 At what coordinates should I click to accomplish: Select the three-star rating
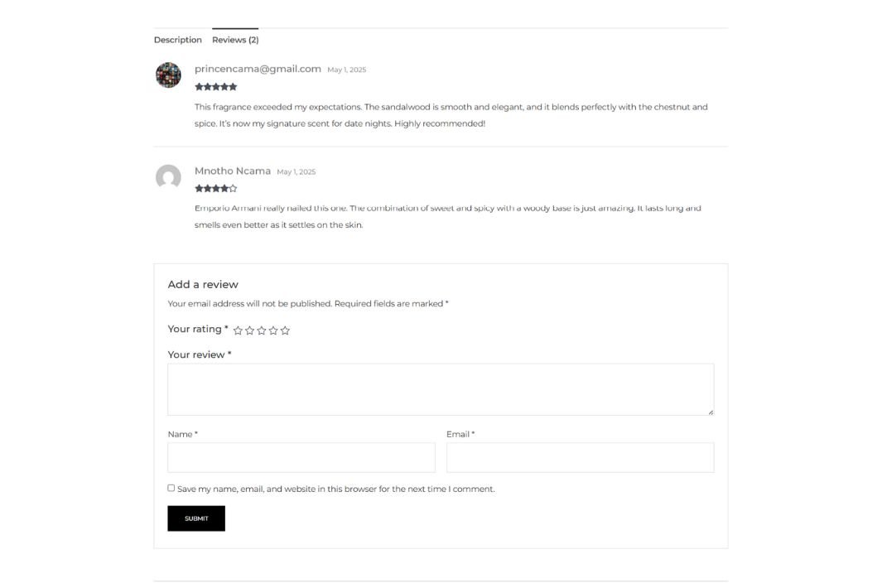(x=262, y=330)
